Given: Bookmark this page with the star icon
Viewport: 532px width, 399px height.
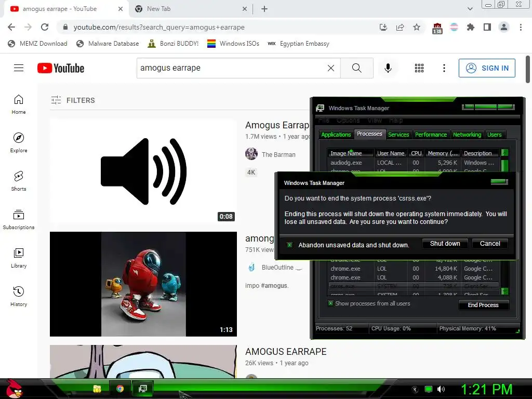Looking at the screenshot, I should [417, 27].
